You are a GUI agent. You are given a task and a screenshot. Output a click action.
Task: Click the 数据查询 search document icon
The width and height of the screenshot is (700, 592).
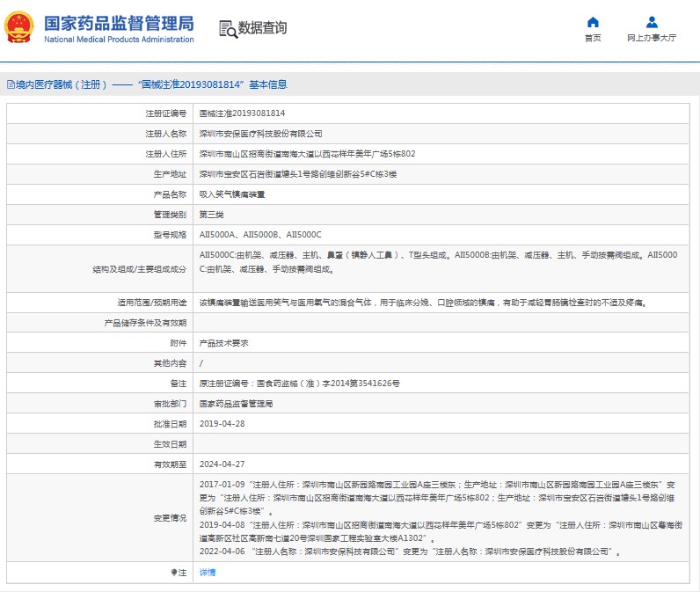228,29
